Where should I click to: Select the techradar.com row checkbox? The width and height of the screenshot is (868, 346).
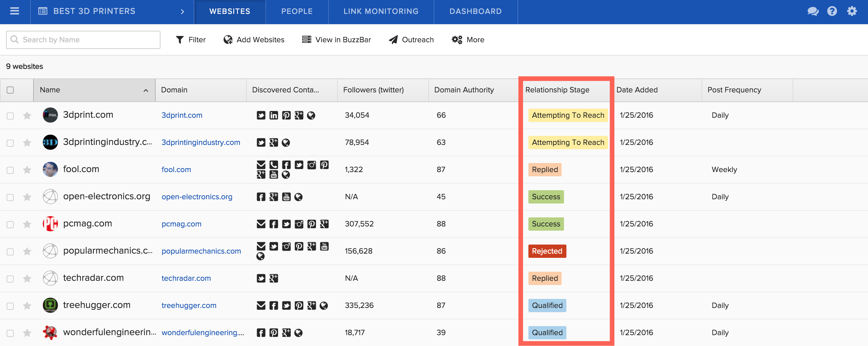(11, 279)
